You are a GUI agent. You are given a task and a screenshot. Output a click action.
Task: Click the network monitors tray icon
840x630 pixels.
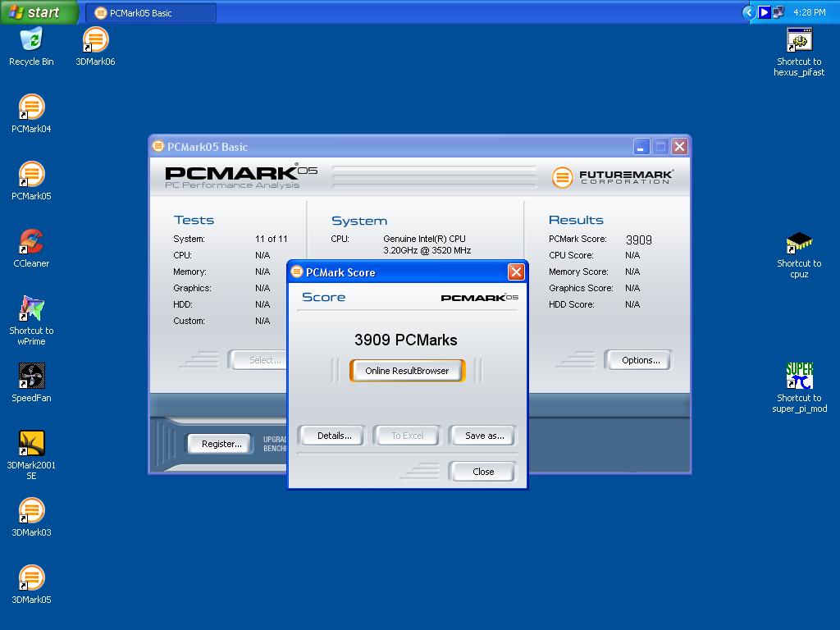778,12
